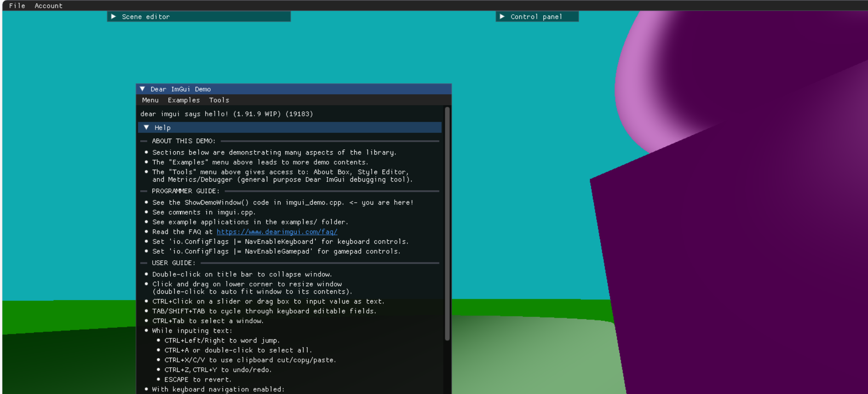Click the Scene editor title label
The width and height of the screenshot is (868, 394).
(x=146, y=17)
